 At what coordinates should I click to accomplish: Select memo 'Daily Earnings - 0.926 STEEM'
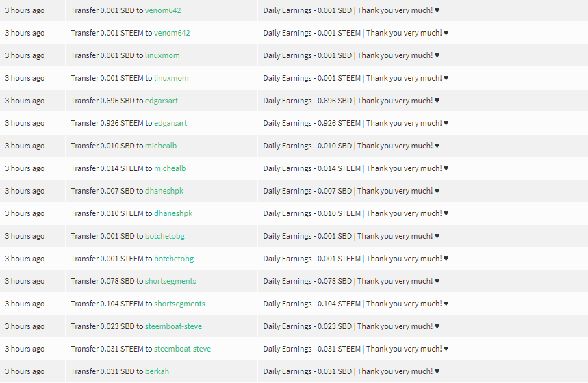tap(312, 123)
